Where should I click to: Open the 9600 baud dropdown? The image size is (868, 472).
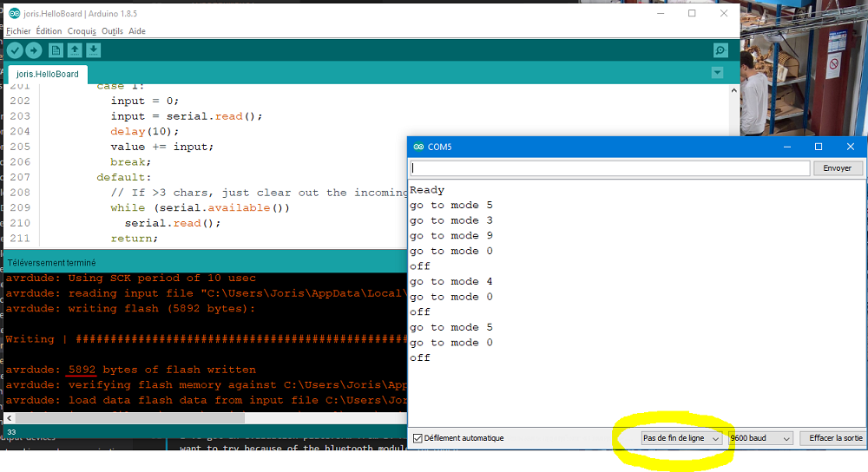(x=760, y=438)
